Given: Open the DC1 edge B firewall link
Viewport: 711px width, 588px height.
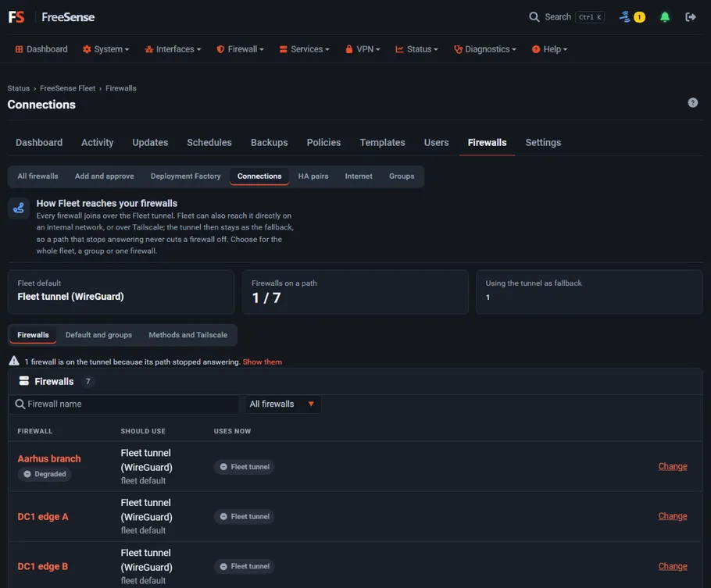Looking at the screenshot, I should [43, 567].
